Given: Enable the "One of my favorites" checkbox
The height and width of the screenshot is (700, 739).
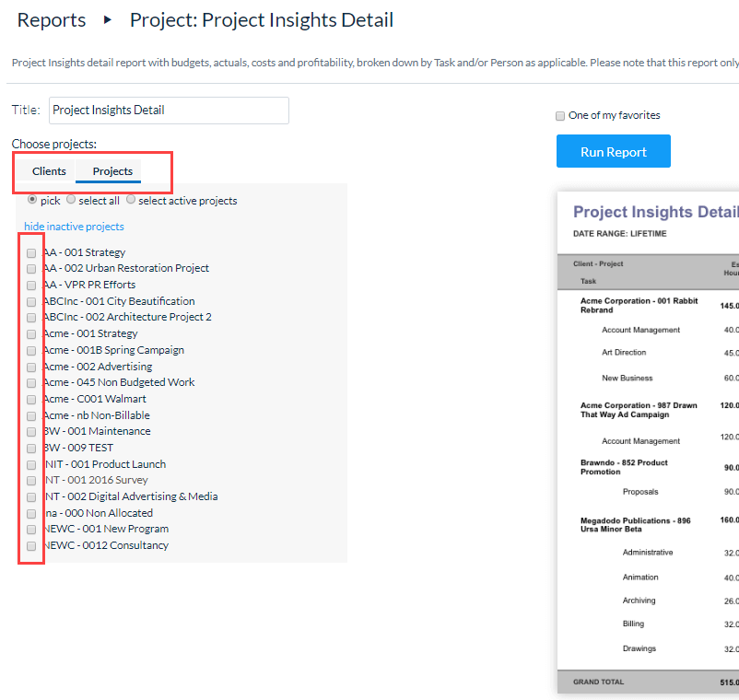Looking at the screenshot, I should 560,115.
